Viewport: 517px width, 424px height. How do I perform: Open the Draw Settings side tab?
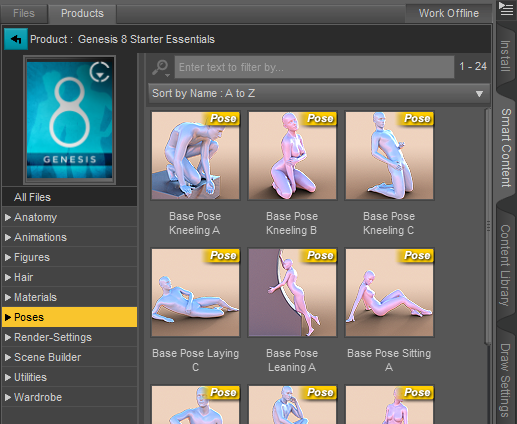click(505, 380)
